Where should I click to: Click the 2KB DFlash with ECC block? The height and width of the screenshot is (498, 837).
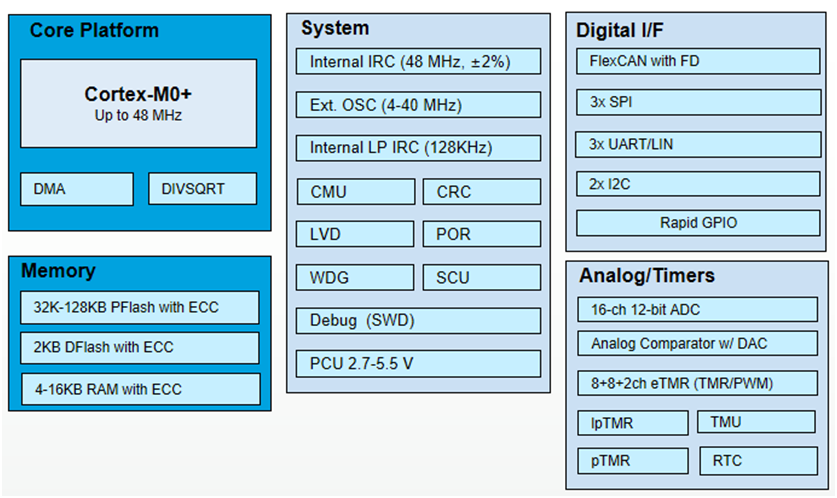tap(140, 347)
